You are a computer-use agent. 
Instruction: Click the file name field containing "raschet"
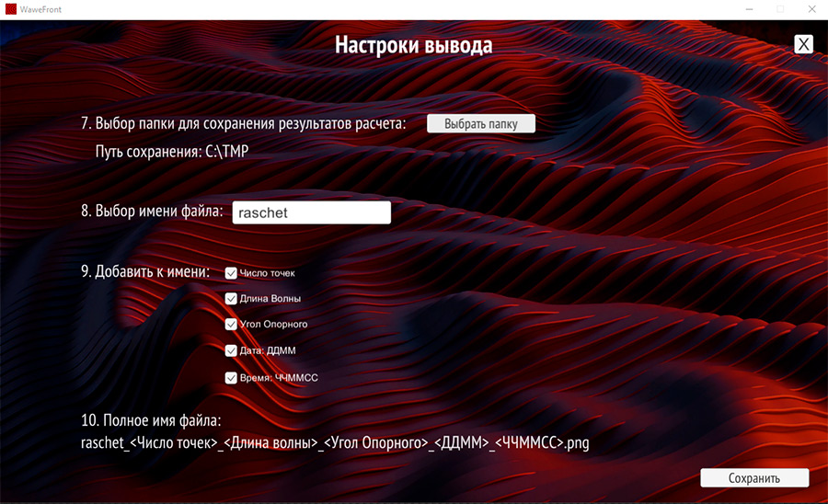[311, 212]
